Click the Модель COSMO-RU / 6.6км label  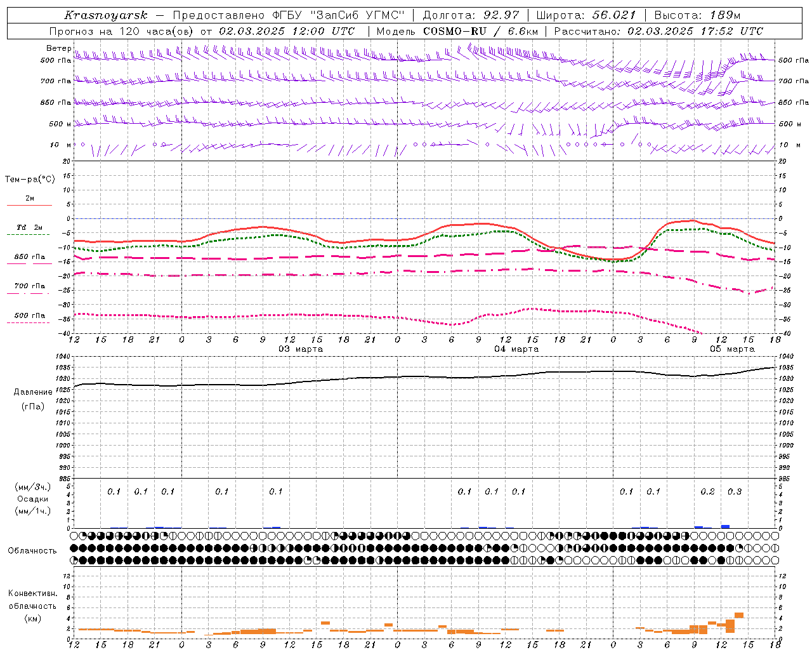click(x=457, y=31)
